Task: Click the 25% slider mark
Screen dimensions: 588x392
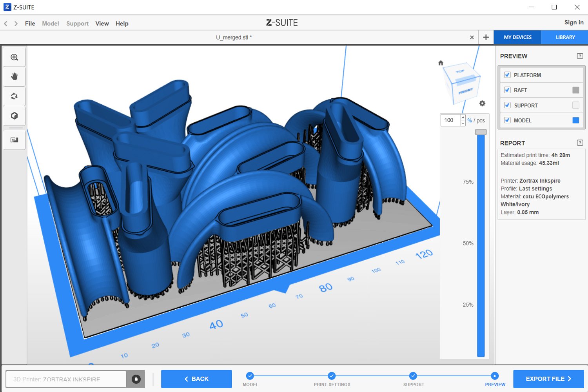Action: click(x=468, y=305)
